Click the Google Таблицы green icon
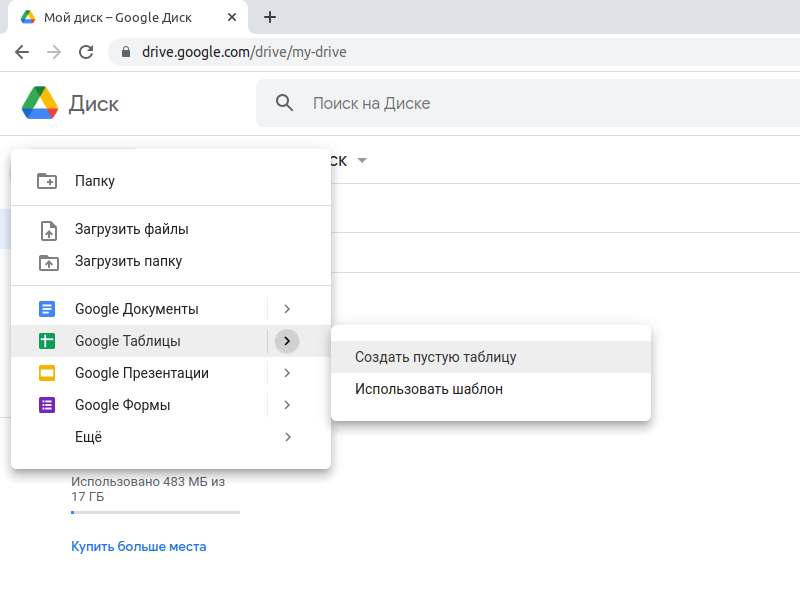 (x=47, y=341)
